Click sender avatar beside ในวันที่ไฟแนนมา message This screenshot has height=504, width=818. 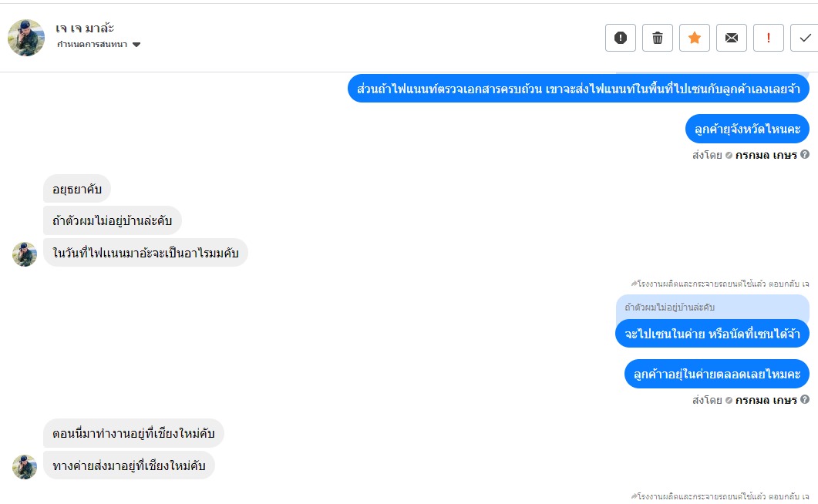tap(25, 254)
